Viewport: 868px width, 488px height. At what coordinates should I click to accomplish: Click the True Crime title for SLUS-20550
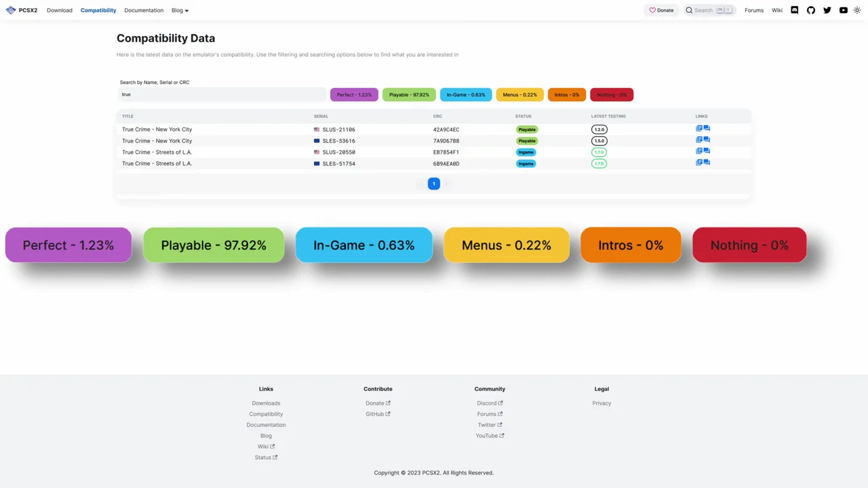(x=157, y=152)
